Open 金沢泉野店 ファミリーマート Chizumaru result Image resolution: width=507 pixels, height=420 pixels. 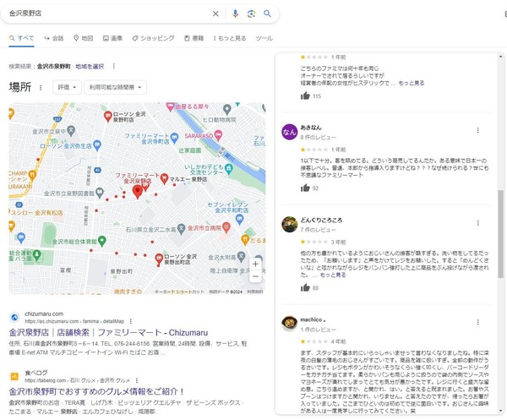click(108, 333)
